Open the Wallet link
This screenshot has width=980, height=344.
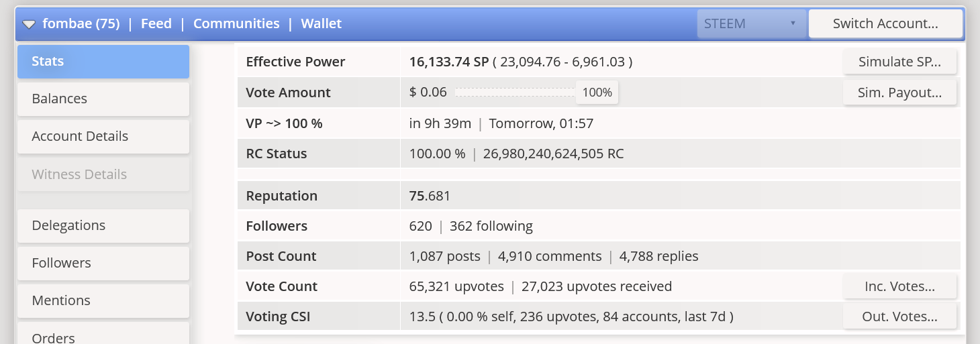[322, 23]
